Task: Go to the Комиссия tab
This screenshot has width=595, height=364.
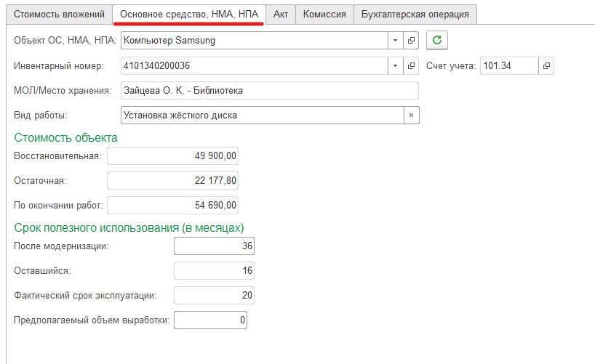Action: [324, 14]
